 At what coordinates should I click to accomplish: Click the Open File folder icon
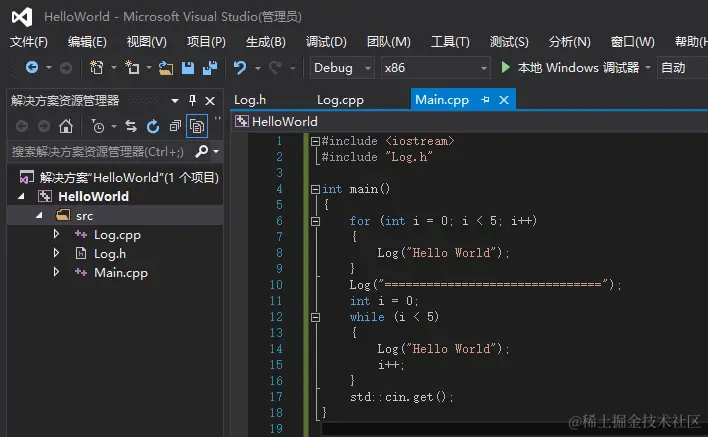point(166,68)
